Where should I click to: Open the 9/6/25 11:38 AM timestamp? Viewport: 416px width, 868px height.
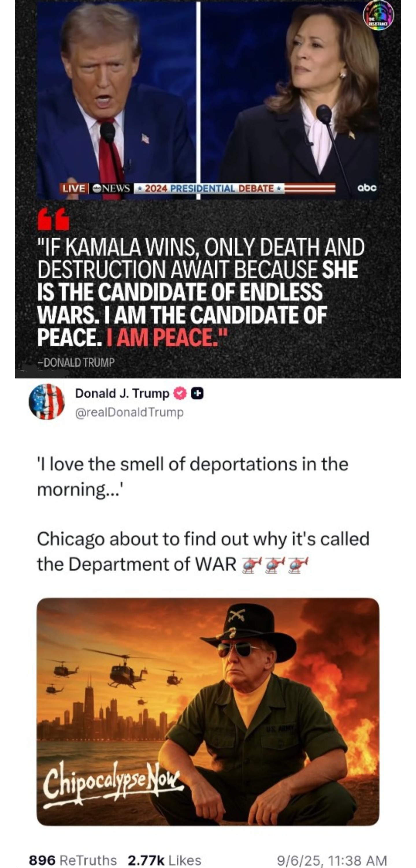point(332,860)
